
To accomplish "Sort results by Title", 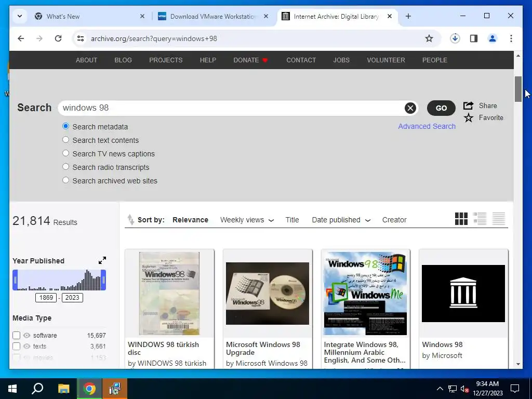I will 292,220.
